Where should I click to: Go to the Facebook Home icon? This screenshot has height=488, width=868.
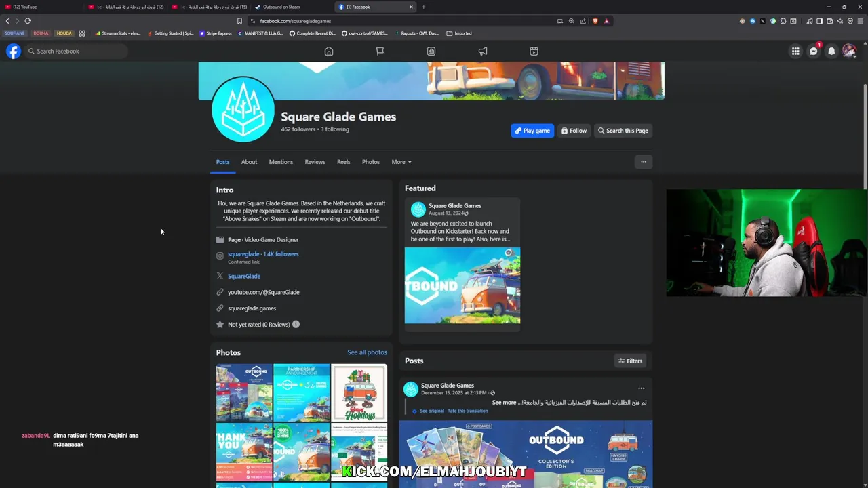[329, 52]
